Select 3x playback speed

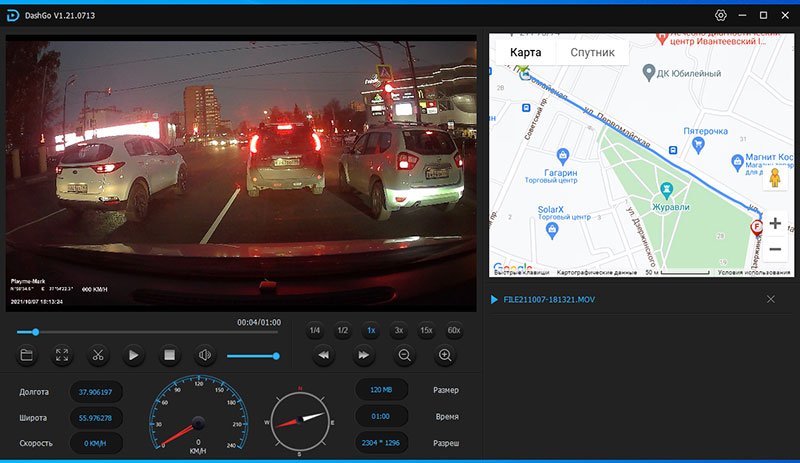click(x=398, y=330)
